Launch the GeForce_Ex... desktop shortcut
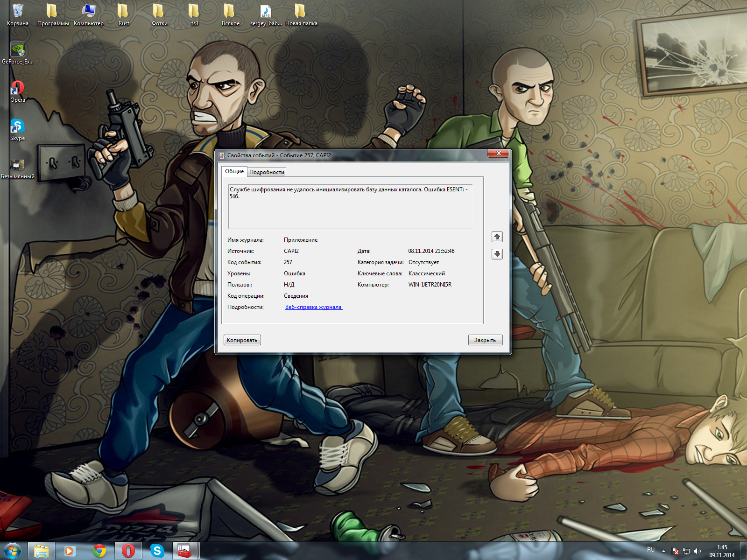 tap(18, 53)
